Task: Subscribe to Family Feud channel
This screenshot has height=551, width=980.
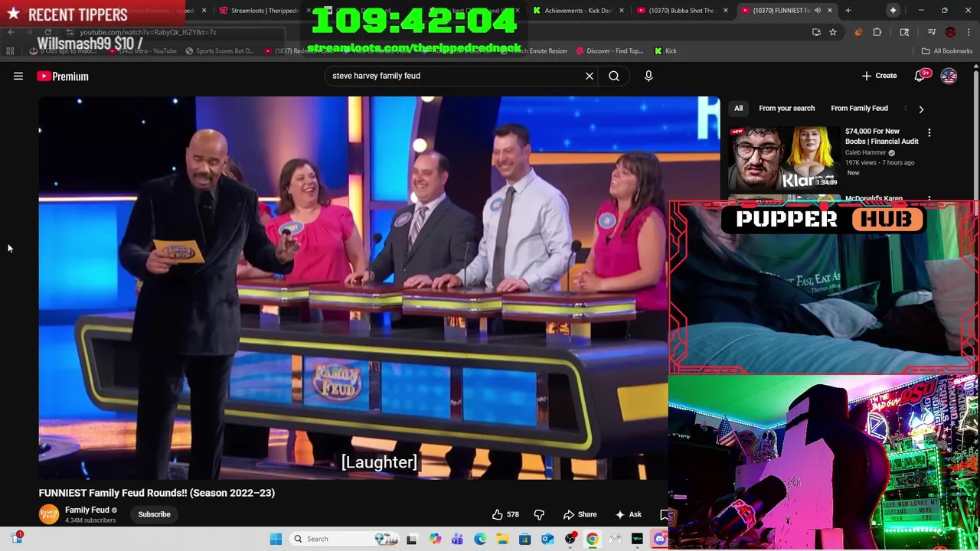Action: pyautogui.click(x=154, y=514)
